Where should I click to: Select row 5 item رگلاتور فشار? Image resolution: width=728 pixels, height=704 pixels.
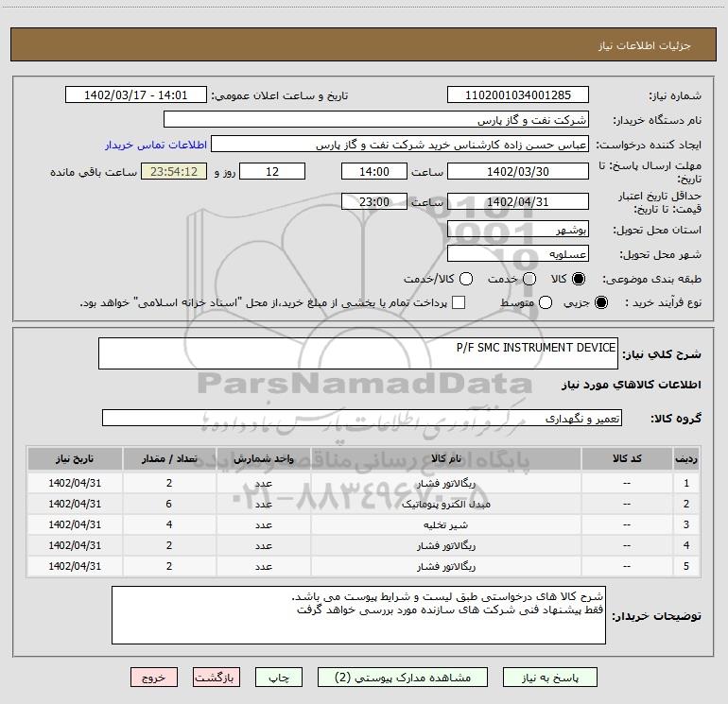(445, 566)
